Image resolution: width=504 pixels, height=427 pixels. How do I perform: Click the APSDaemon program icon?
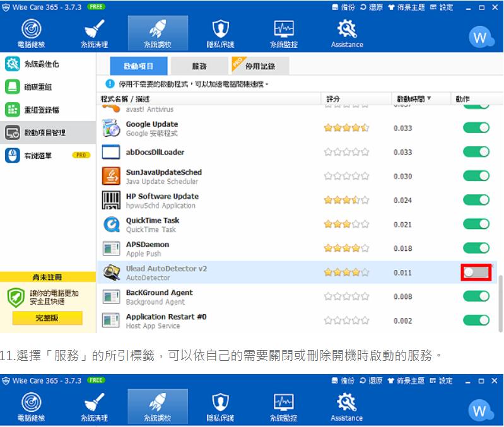click(x=111, y=249)
